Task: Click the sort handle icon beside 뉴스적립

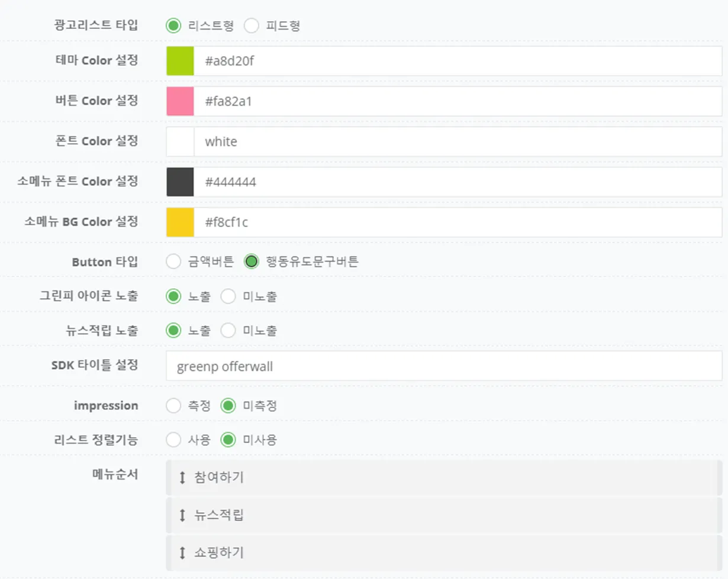Action: (182, 515)
